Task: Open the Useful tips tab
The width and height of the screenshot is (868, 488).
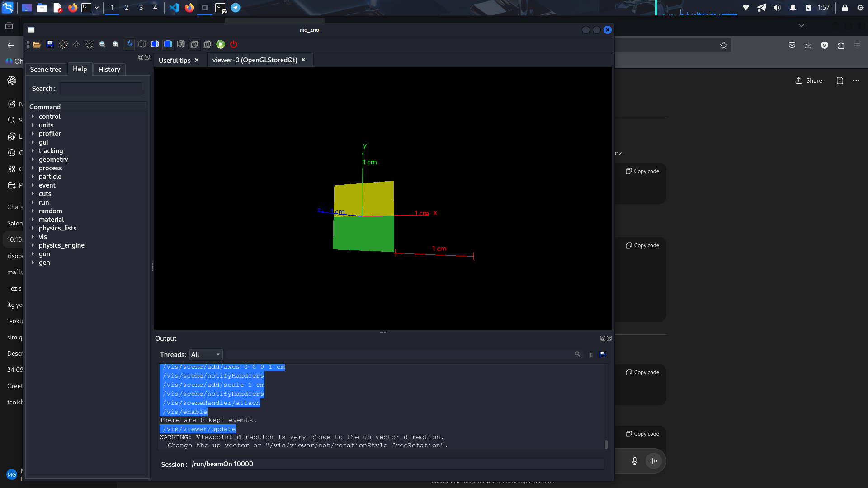Action: (x=175, y=60)
